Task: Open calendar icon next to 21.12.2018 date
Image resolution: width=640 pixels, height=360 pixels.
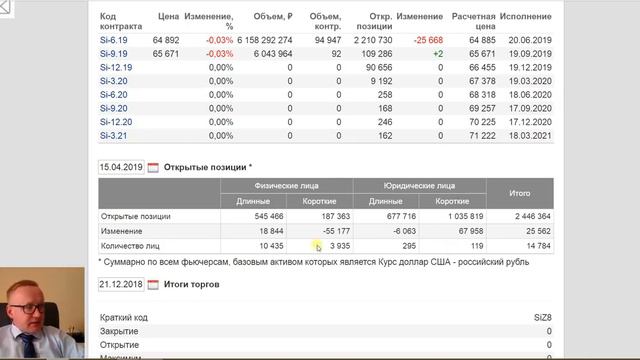Action: pyautogui.click(x=153, y=284)
